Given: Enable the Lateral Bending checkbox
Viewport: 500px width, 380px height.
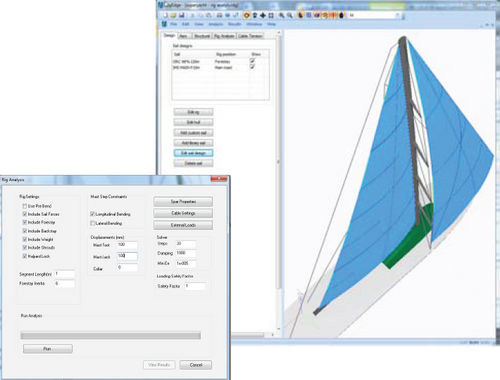Looking at the screenshot, I should click(x=93, y=223).
